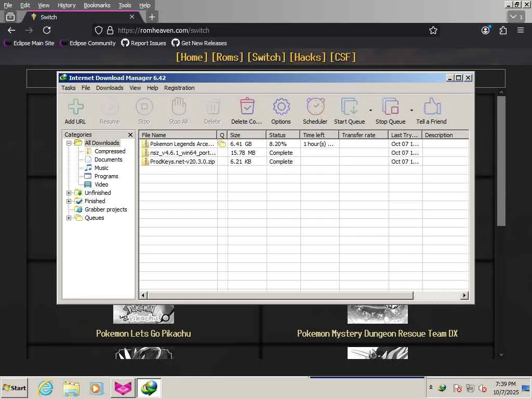This screenshot has height=399, width=532.
Task: Click the Delete trash icon
Action: (x=212, y=107)
